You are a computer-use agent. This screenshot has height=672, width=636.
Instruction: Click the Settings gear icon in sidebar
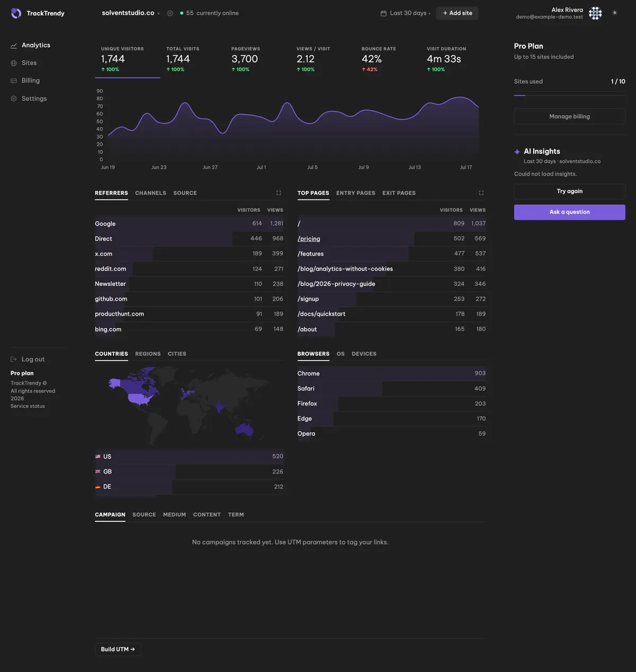click(14, 99)
